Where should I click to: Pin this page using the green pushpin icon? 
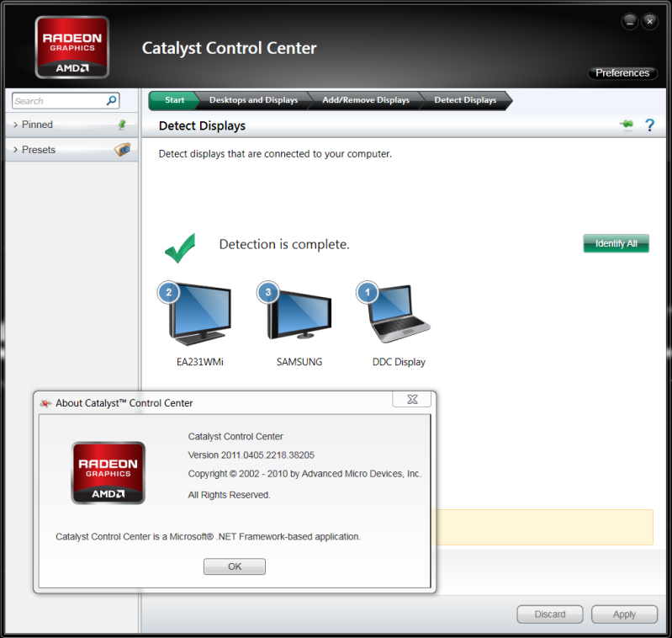[x=627, y=125]
